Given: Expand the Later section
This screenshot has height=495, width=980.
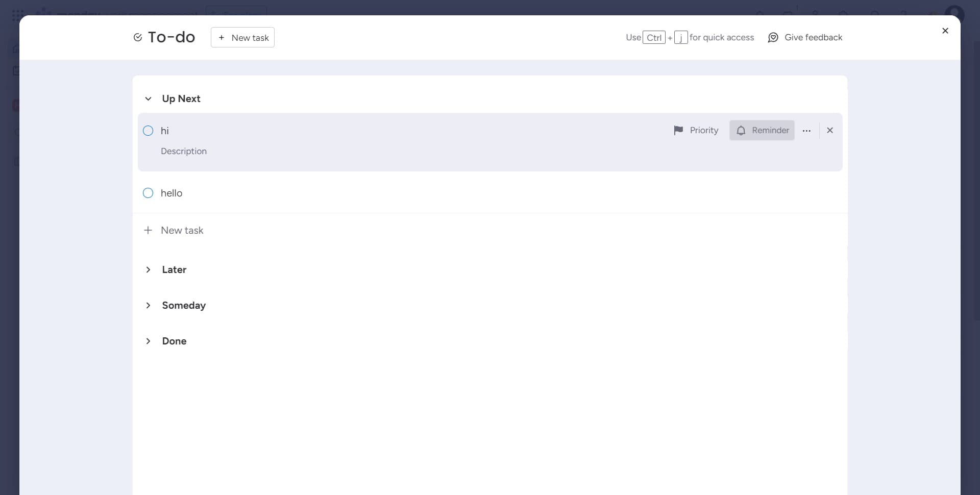Looking at the screenshot, I should [x=148, y=269].
